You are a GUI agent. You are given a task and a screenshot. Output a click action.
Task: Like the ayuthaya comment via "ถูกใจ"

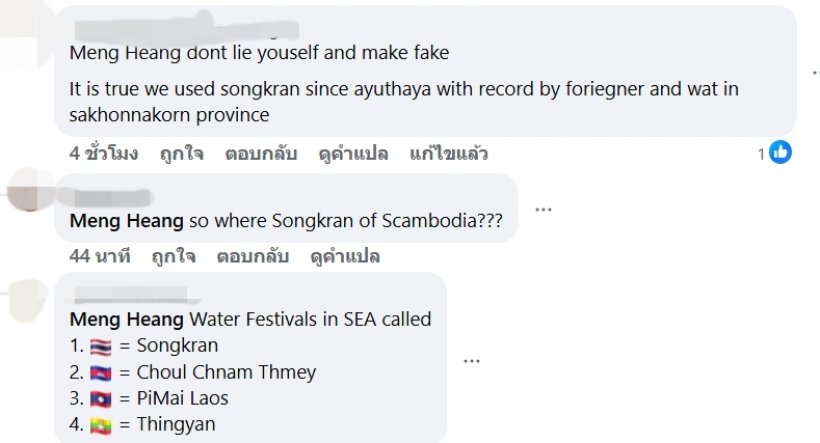tap(181, 154)
